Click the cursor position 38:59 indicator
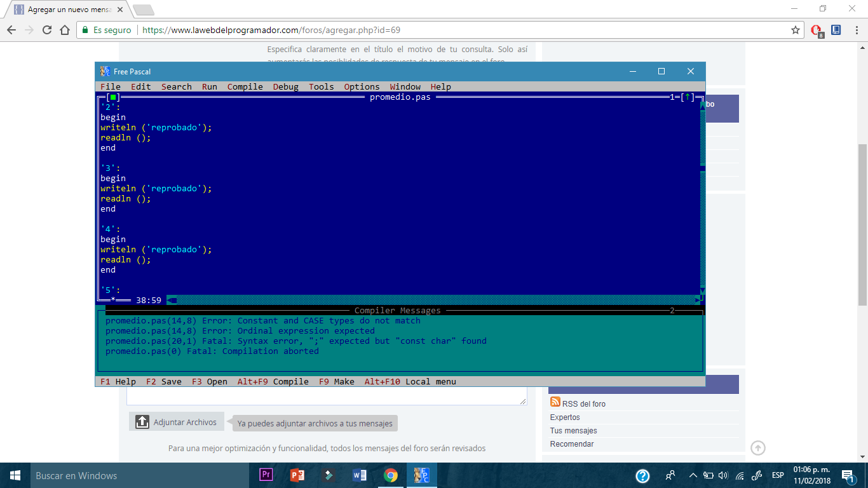This screenshot has width=868, height=488. point(149,301)
